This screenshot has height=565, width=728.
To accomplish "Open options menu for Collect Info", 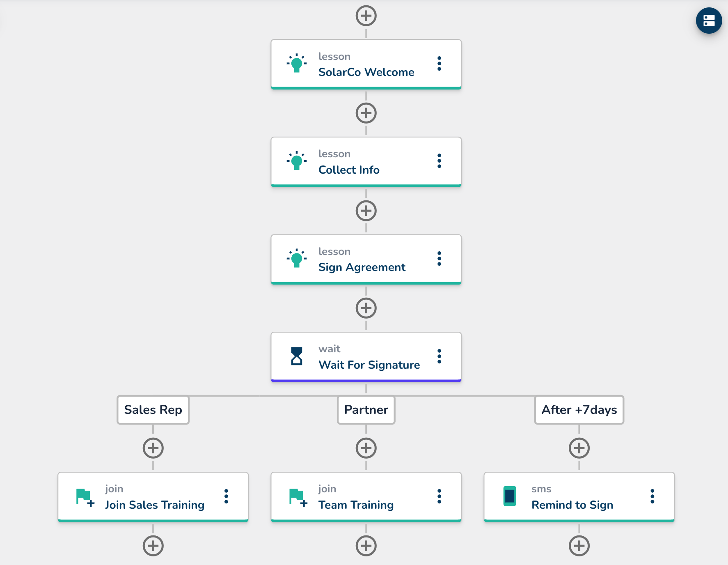I will pos(439,161).
